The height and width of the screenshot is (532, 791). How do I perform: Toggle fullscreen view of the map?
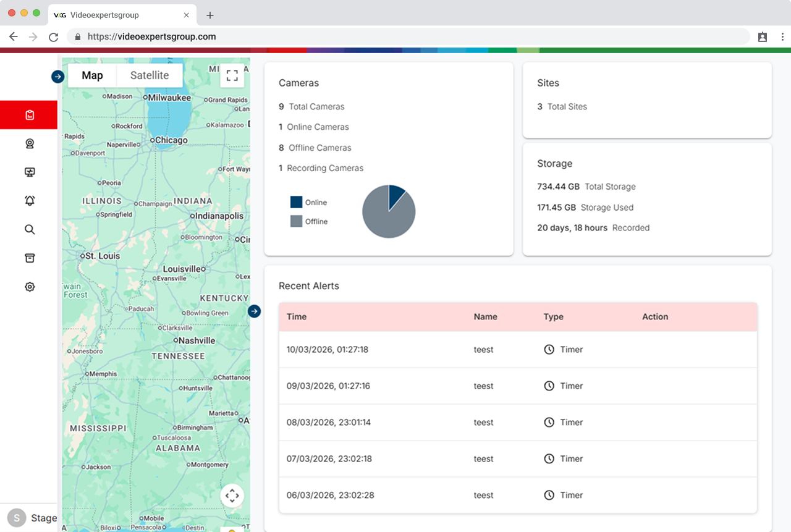tap(232, 75)
